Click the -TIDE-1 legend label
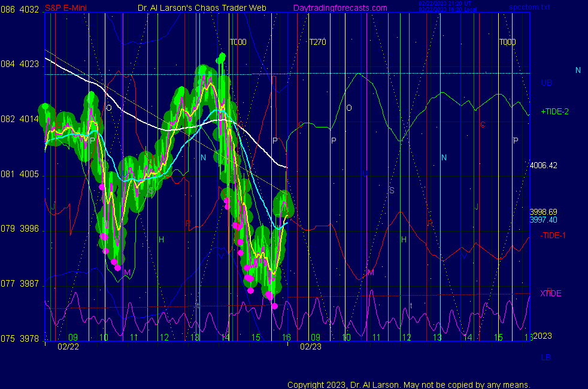This screenshot has height=389, width=588. [x=553, y=235]
